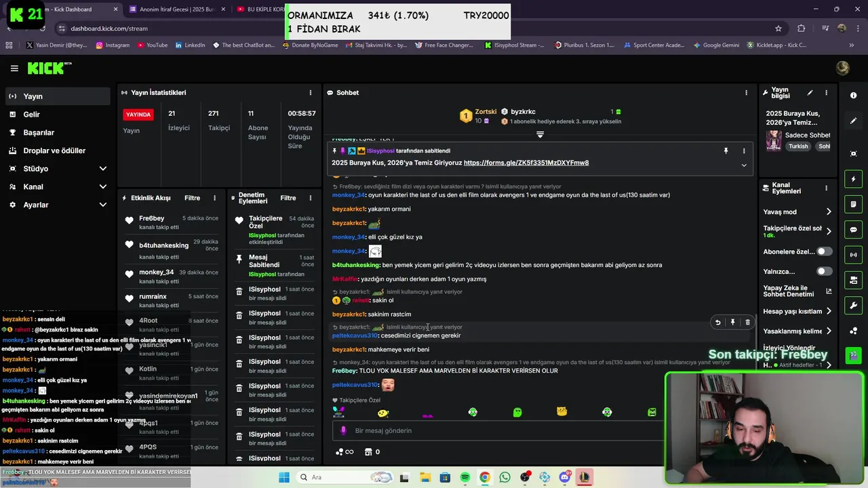Click the Turkish stream tag
The height and width of the screenshot is (488, 868).
(x=798, y=146)
